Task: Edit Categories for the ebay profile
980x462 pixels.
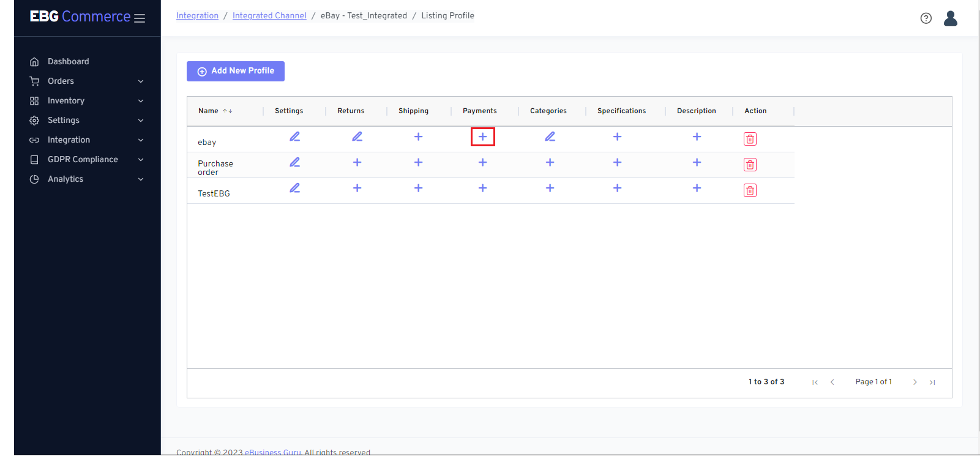Action: pyautogui.click(x=550, y=136)
